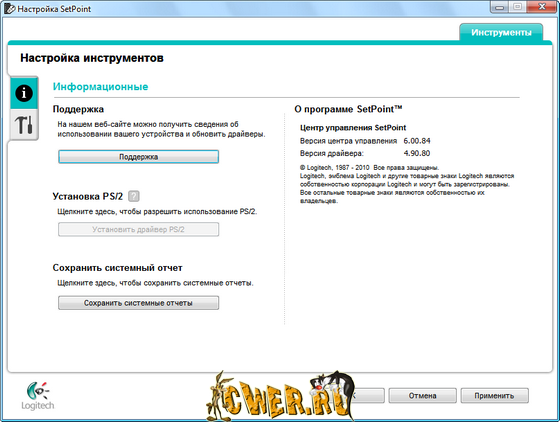Click the О программе SetPoint heading

[x=348, y=109]
